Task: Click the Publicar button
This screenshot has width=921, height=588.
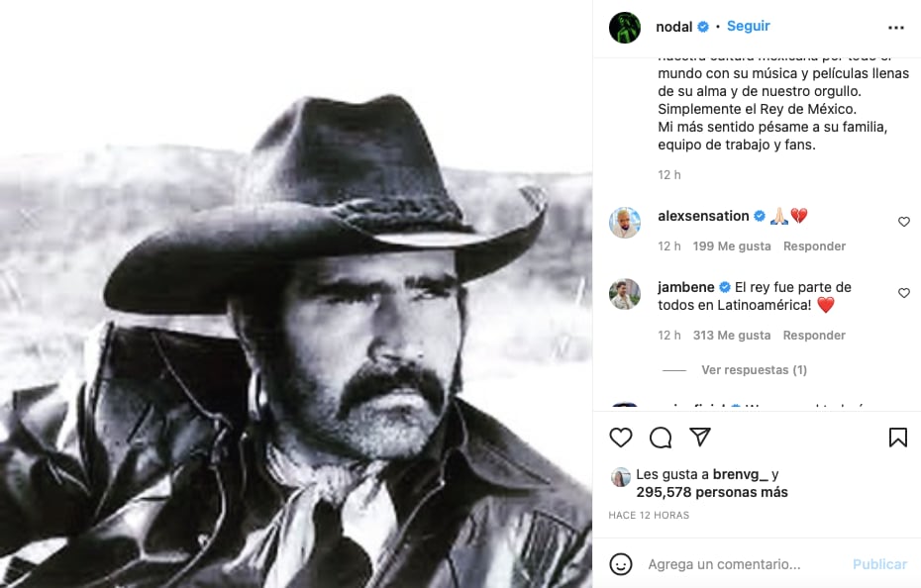Action: 879,564
